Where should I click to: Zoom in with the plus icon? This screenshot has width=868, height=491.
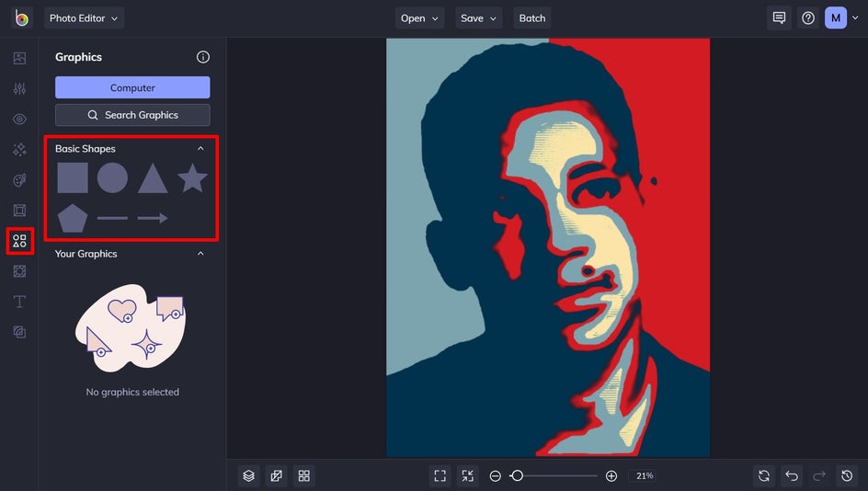tap(611, 476)
